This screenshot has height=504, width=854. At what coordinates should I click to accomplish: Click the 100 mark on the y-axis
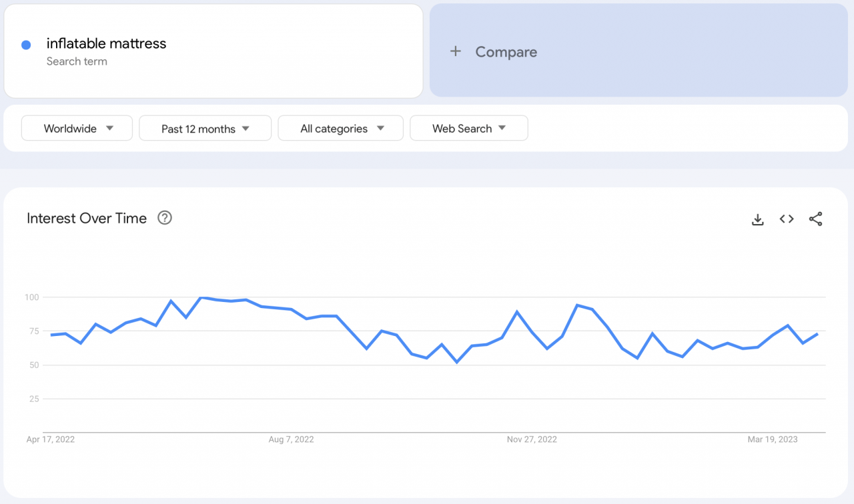point(33,297)
